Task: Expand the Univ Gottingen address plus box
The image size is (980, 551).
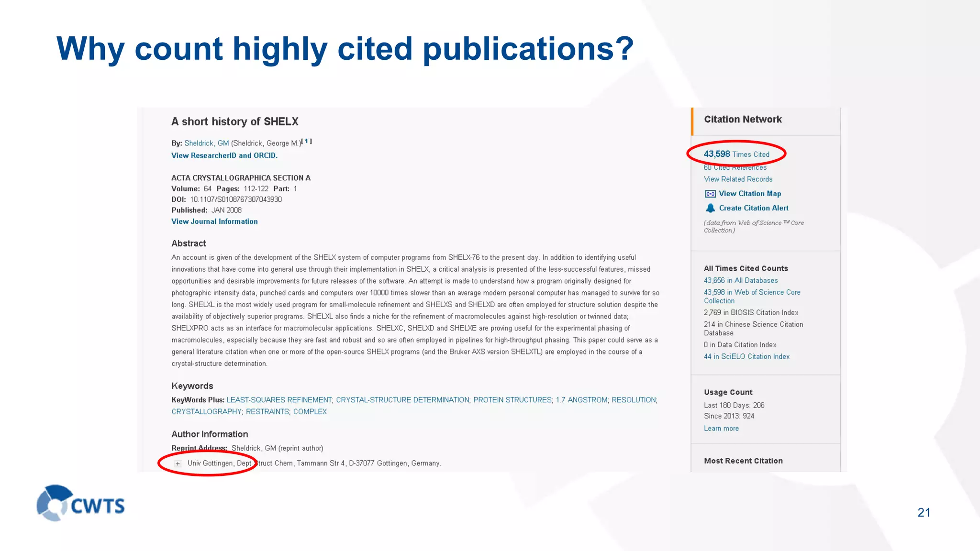Action: pyautogui.click(x=178, y=463)
